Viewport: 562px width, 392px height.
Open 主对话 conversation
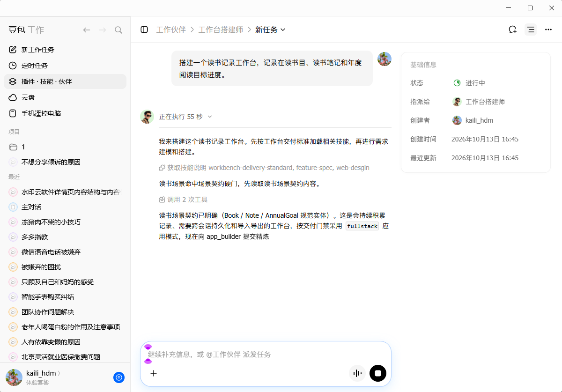tap(65, 207)
